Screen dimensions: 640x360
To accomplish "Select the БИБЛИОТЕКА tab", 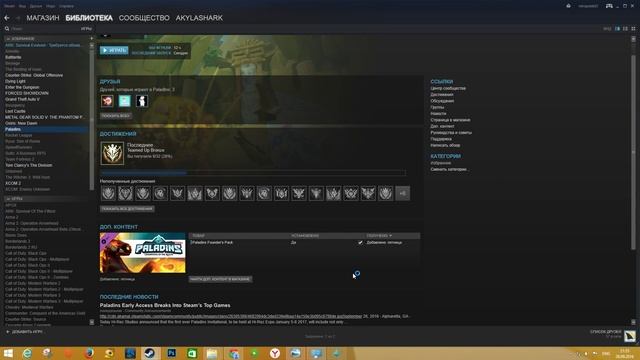I will [89, 18].
